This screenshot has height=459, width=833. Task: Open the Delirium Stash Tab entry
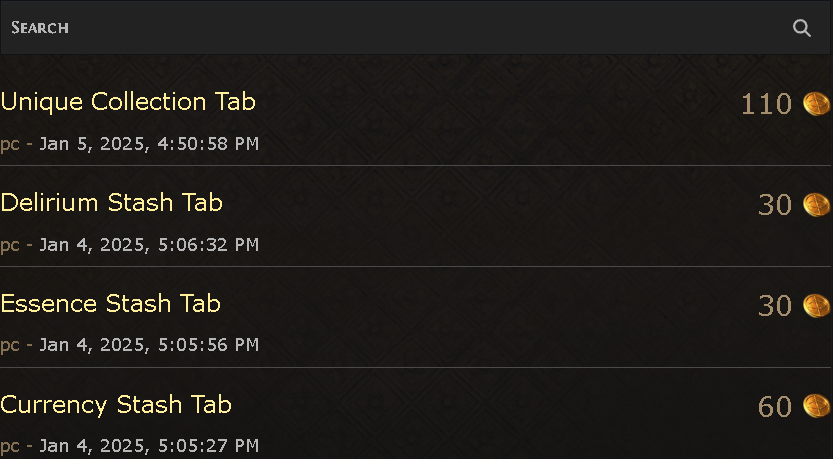(x=112, y=203)
